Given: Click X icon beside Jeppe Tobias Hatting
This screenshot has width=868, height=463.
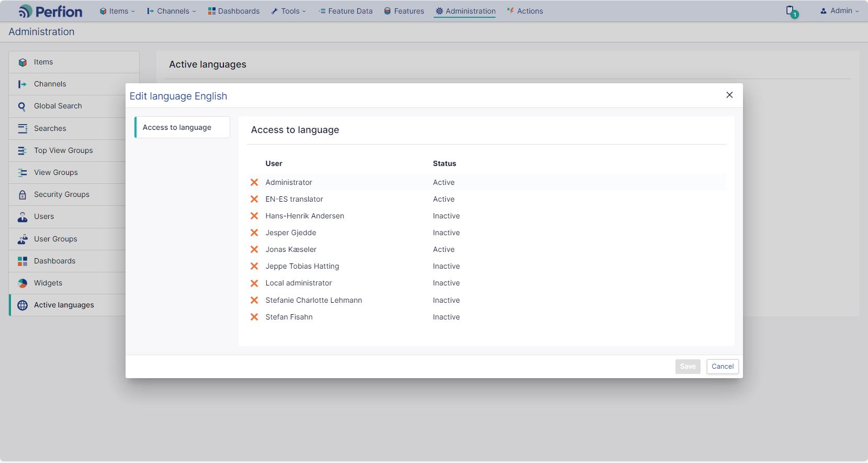Looking at the screenshot, I should pyautogui.click(x=254, y=266).
